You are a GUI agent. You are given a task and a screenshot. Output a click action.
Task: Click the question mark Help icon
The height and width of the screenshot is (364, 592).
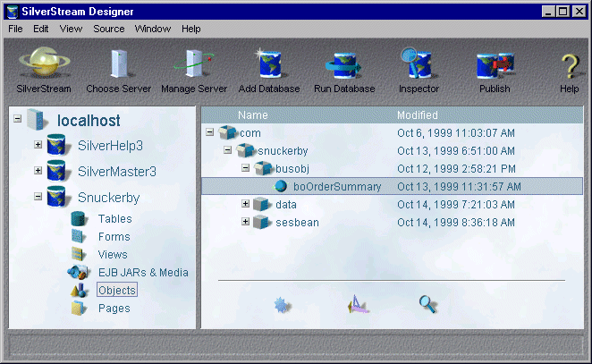coord(571,65)
